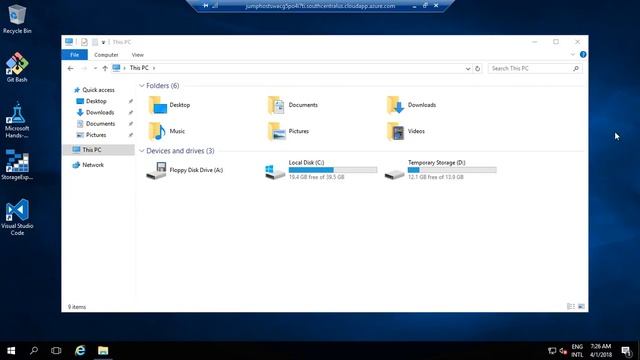Switch to details view layout
The height and width of the screenshot is (360, 640).
(x=571, y=307)
